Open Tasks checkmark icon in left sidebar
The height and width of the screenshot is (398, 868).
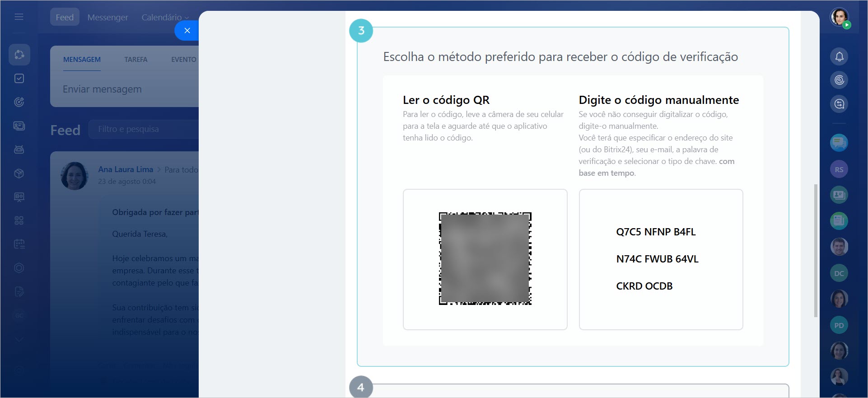point(19,79)
